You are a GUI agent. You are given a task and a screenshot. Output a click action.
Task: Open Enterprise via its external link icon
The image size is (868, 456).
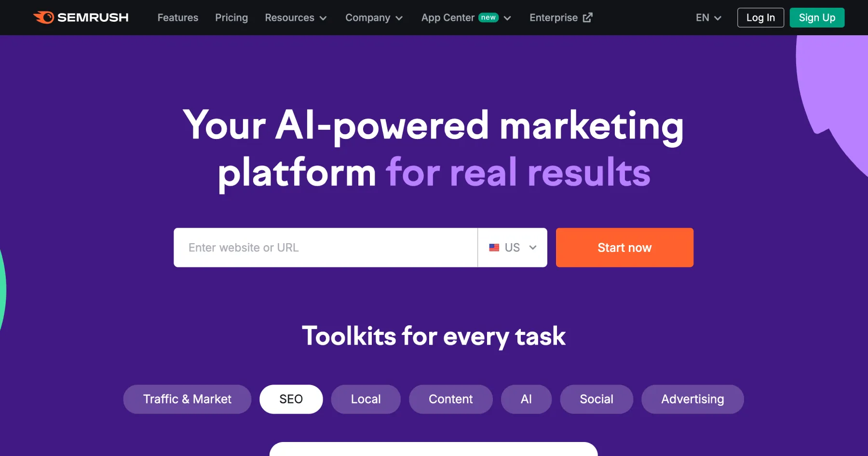587,17
